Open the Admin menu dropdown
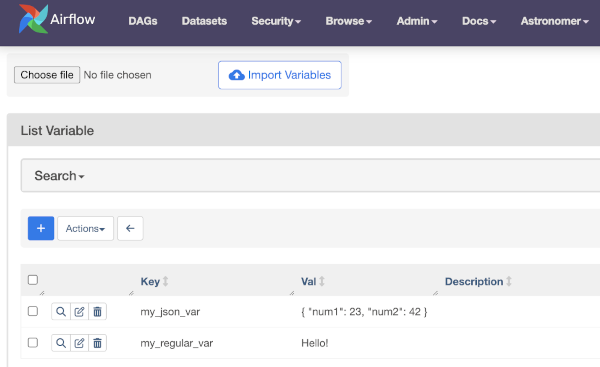Image resolution: width=600 pixels, height=367 pixels. 417,21
